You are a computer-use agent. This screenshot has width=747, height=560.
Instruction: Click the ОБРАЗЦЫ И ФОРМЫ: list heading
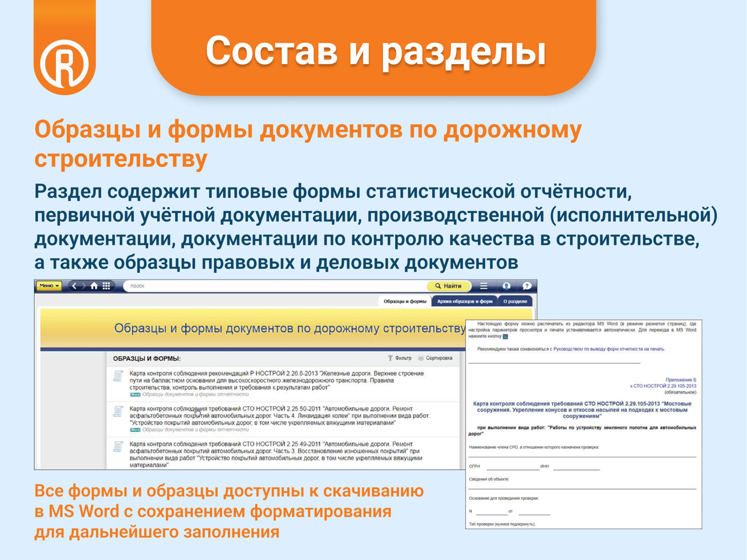tap(147, 359)
